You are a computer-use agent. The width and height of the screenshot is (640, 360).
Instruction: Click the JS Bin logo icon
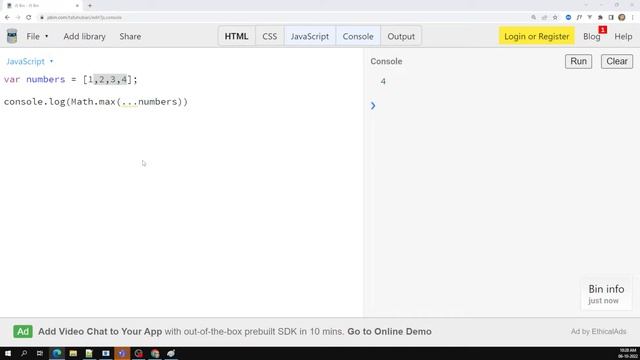tap(12, 36)
